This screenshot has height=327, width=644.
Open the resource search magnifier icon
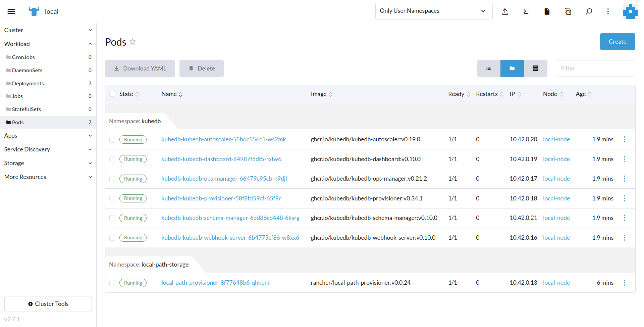click(x=589, y=11)
